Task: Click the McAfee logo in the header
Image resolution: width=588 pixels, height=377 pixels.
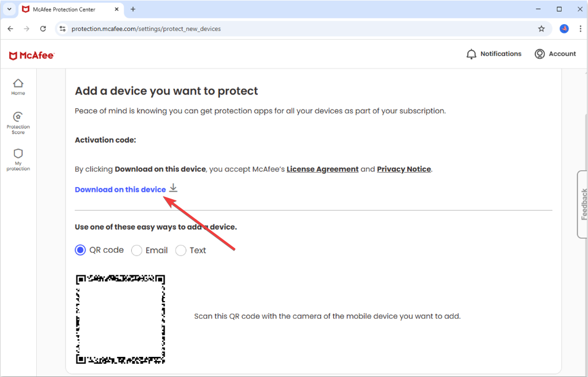Action: point(32,55)
